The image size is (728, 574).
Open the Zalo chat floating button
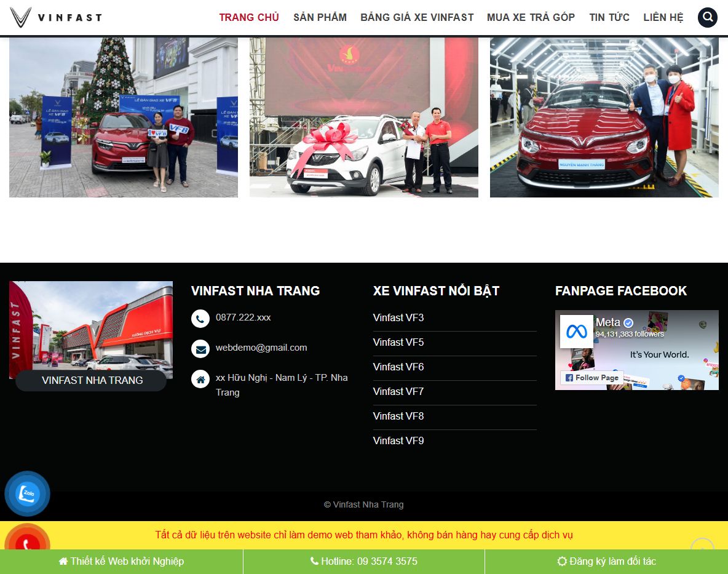click(28, 493)
